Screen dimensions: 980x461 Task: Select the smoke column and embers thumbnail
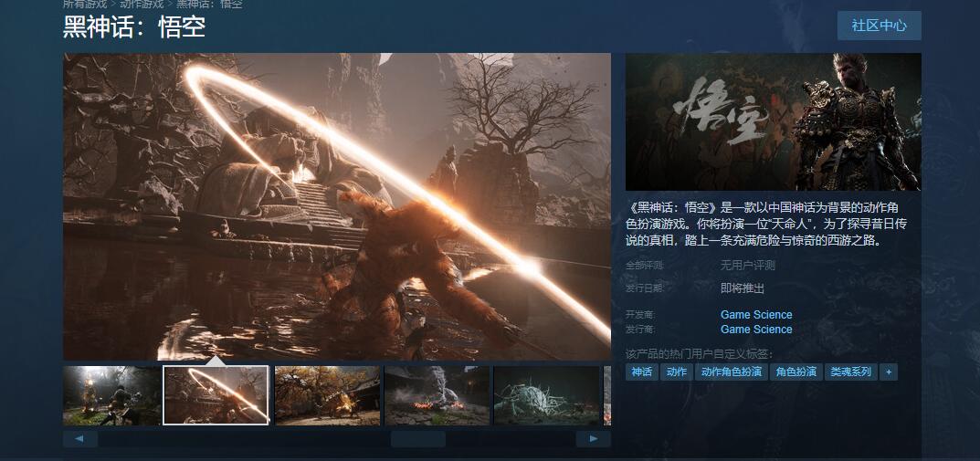click(x=437, y=395)
